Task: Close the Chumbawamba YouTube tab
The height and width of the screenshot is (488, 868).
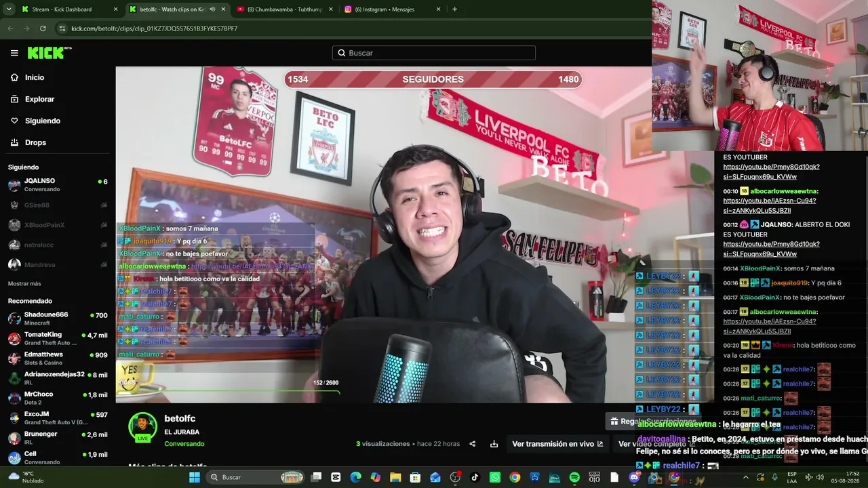Action: [x=331, y=9]
